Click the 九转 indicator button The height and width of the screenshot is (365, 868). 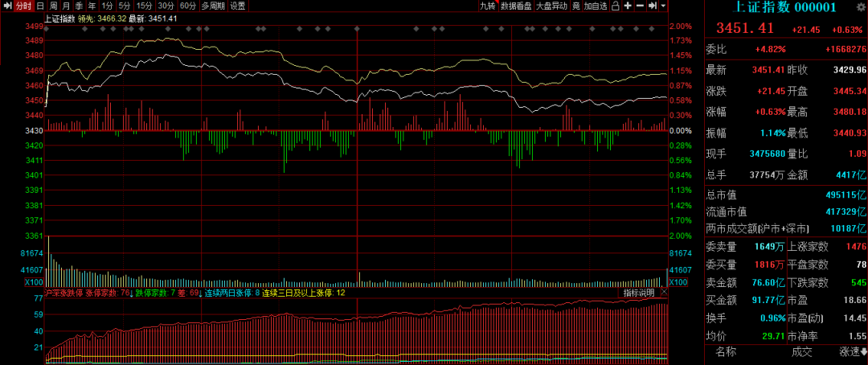click(x=488, y=6)
